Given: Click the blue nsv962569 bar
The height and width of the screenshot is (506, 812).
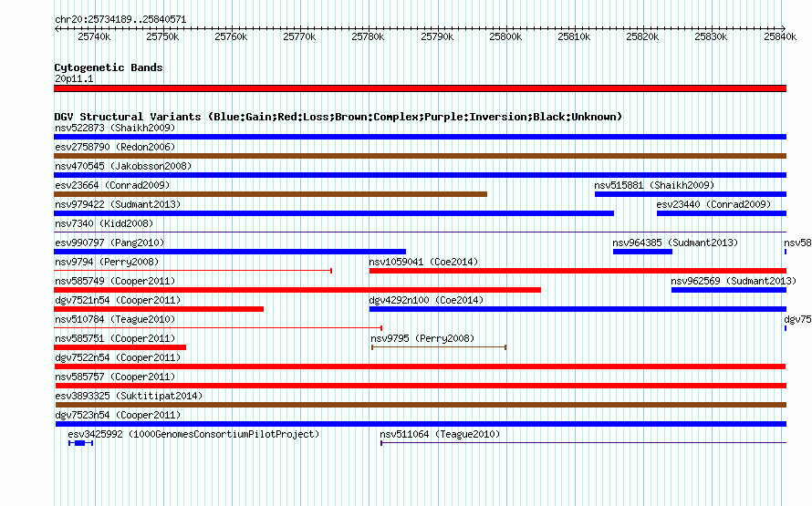Looking at the screenshot, I should (x=729, y=290).
